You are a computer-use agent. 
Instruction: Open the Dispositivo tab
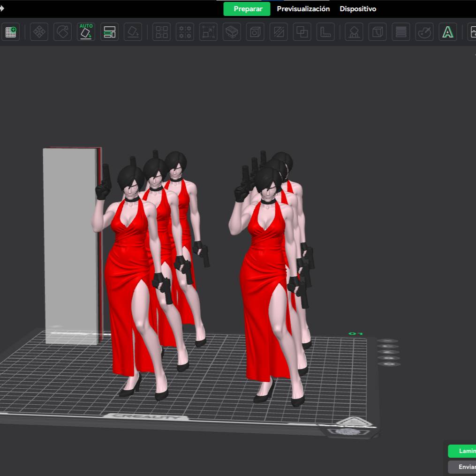point(358,8)
